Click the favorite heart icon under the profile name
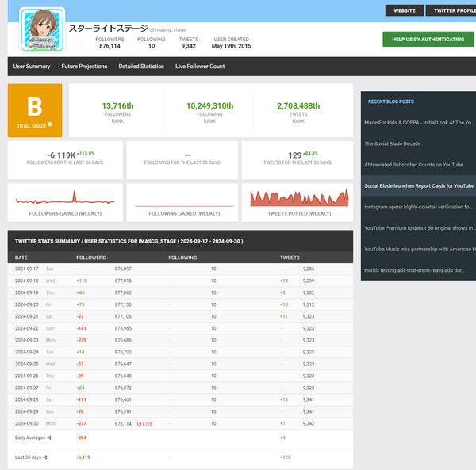Screen dimensions: 476x470 coord(78,44)
